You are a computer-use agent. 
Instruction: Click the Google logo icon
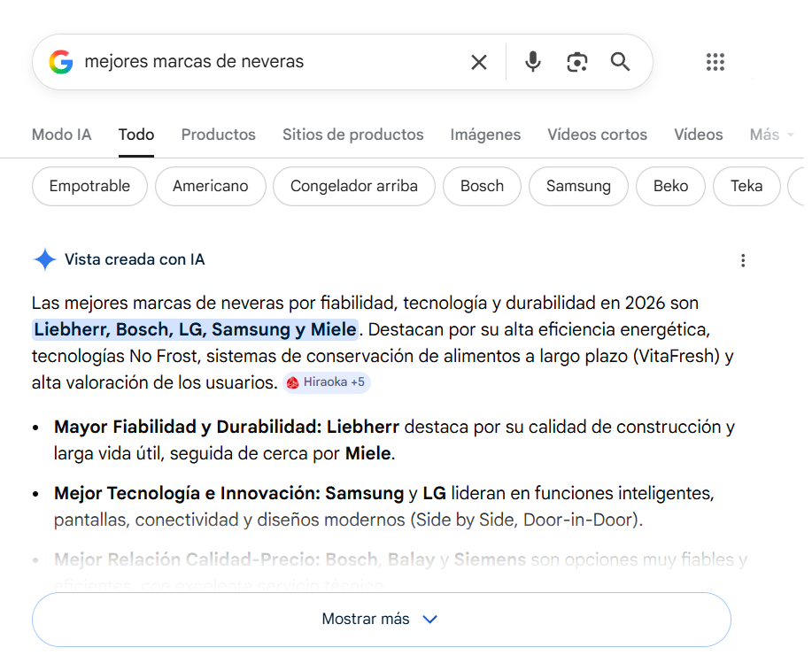click(x=61, y=62)
